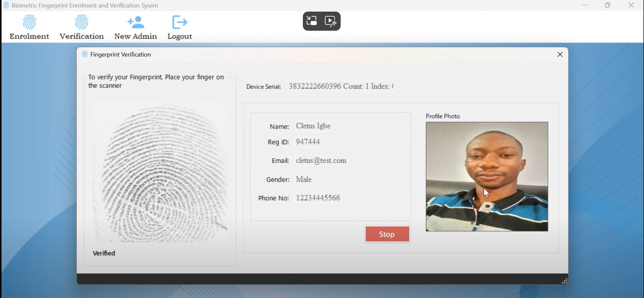The image size is (644, 298).
Task: Click the picture-in-picture overlay icon
Action: (x=312, y=21)
